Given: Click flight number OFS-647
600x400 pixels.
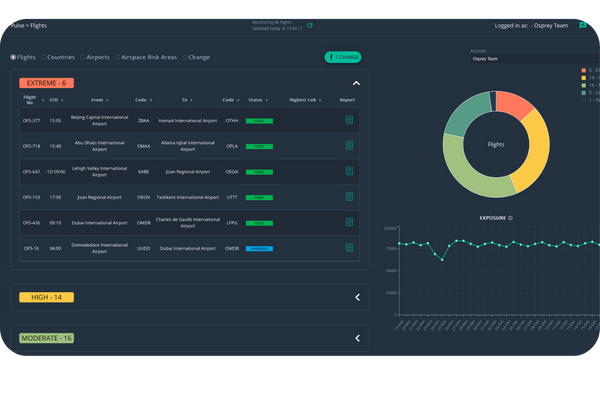Looking at the screenshot, I should [31, 172].
